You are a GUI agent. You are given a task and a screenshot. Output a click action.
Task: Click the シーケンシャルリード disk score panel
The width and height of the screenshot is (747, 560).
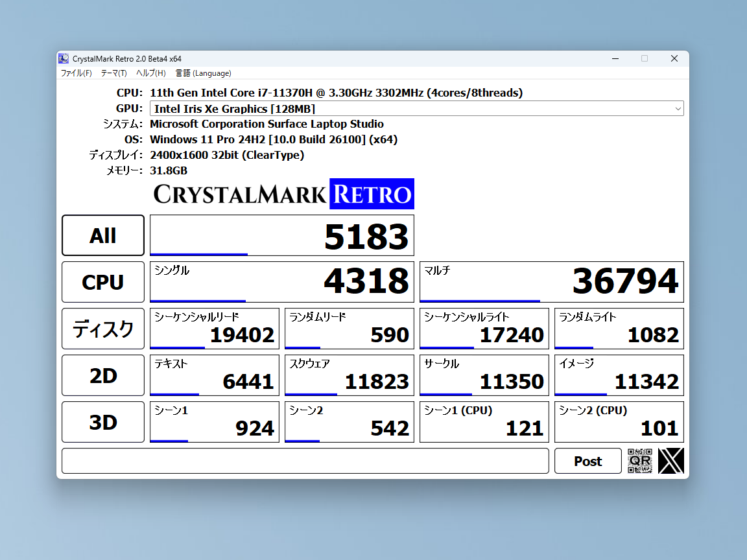click(x=214, y=329)
